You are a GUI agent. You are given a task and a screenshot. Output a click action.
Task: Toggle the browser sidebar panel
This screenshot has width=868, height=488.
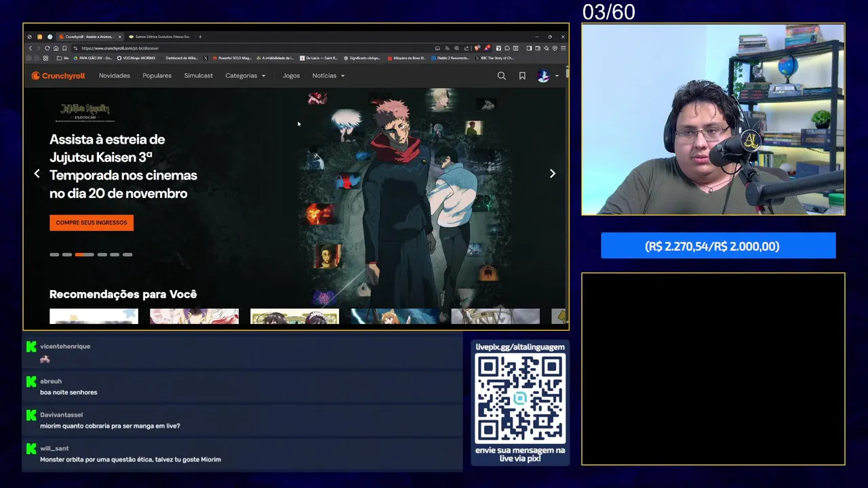pyautogui.click(x=529, y=48)
